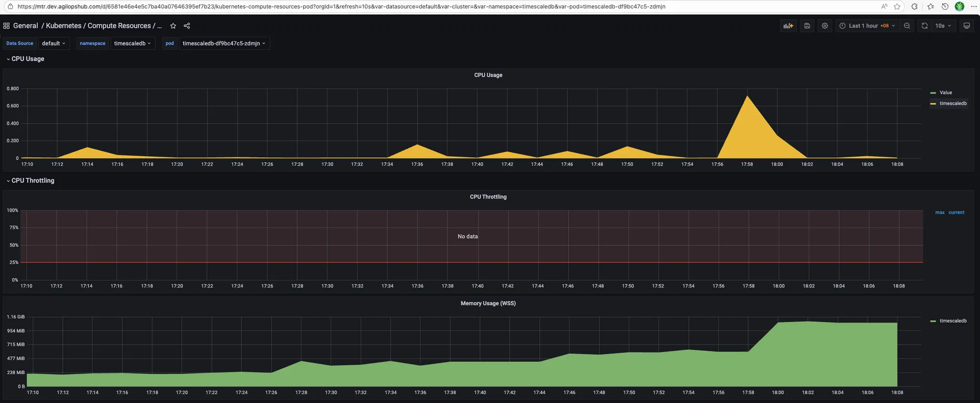Click the Add panel icon
This screenshot has width=980, height=403.
788,26
